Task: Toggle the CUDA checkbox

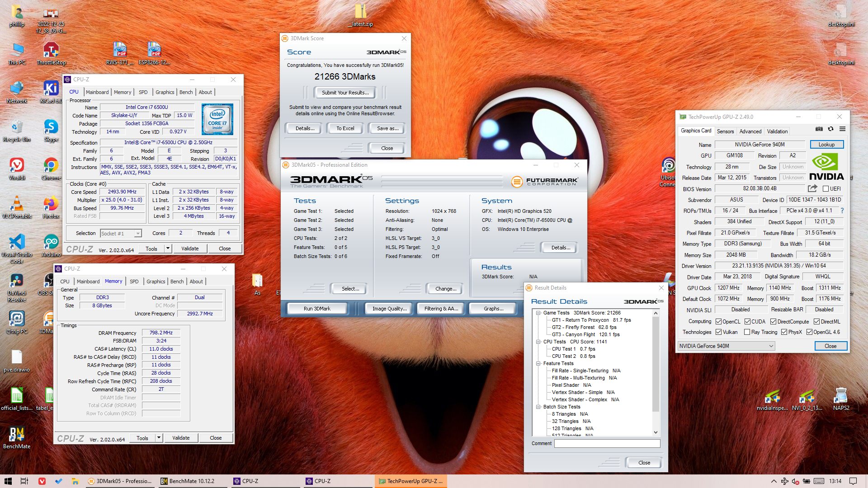Action: (x=747, y=321)
